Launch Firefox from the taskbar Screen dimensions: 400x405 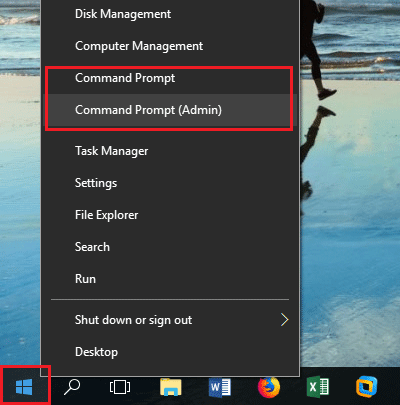pos(269,387)
